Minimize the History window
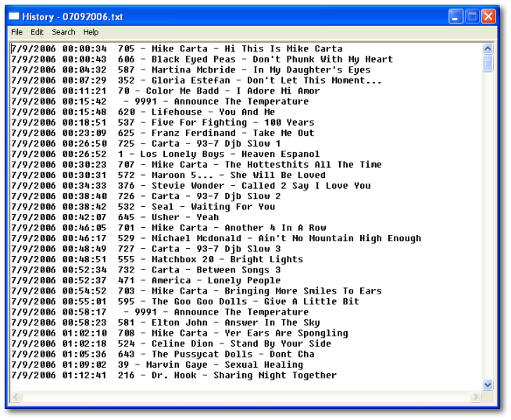Image resolution: width=511 pixels, height=420 pixels. pyautogui.click(x=456, y=16)
